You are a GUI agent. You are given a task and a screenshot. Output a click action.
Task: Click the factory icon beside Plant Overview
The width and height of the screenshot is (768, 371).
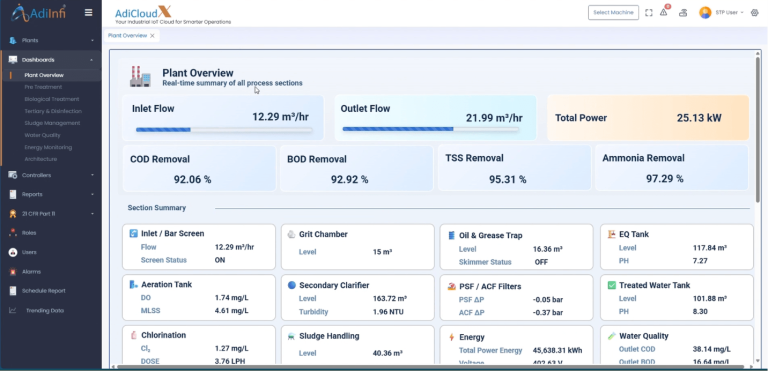coord(140,77)
